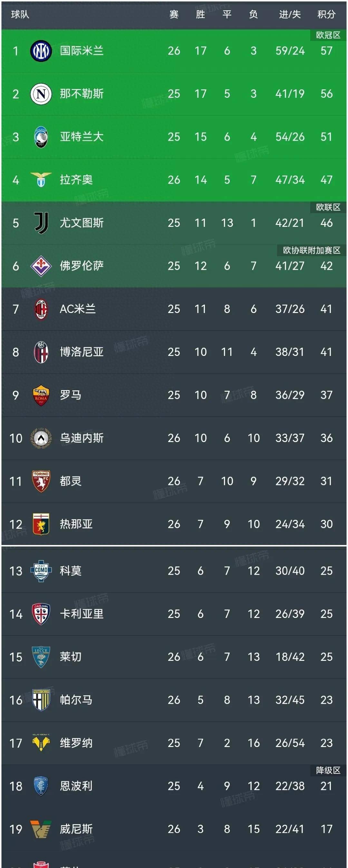The width and height of the screenshot is (348, 868).
Task: Select the Udinese crest icon
Action: pos(41,439)
